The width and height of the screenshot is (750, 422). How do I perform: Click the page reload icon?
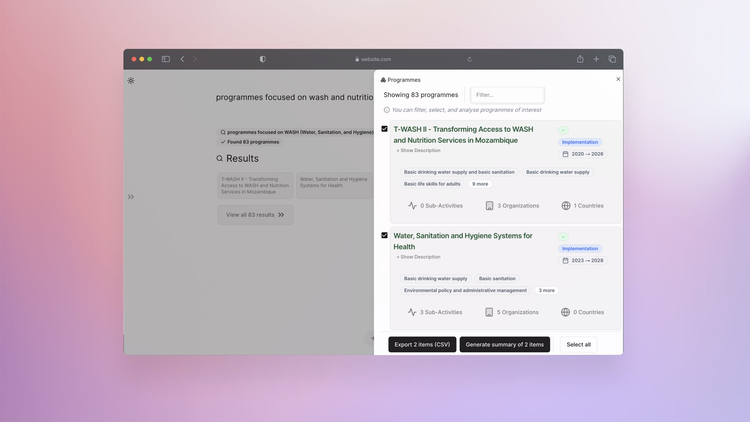point(470,59)
